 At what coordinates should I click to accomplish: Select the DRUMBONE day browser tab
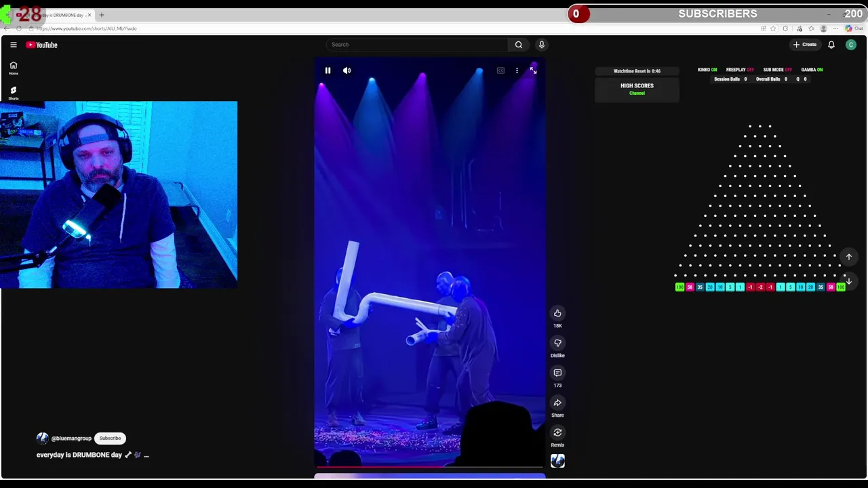pos(54,15)
